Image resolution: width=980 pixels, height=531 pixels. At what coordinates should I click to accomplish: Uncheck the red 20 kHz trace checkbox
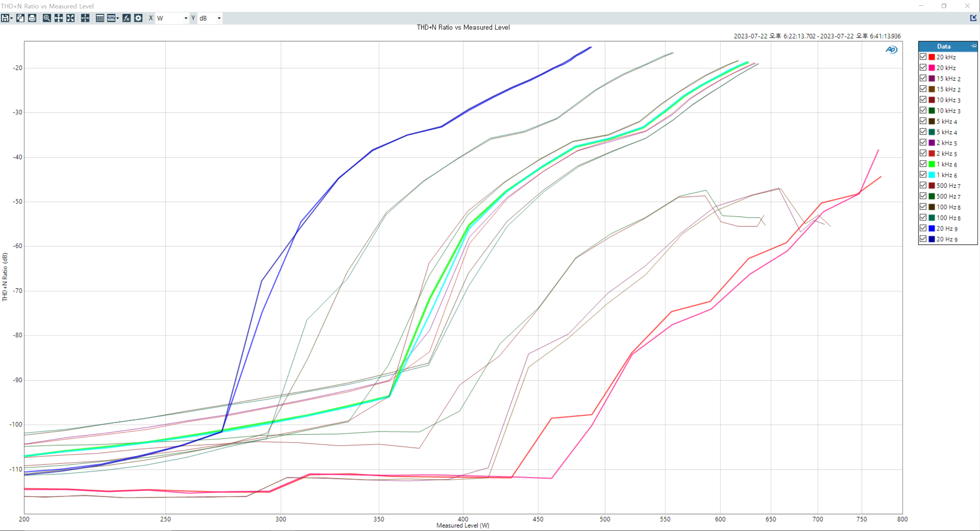(x=923, y=57)
